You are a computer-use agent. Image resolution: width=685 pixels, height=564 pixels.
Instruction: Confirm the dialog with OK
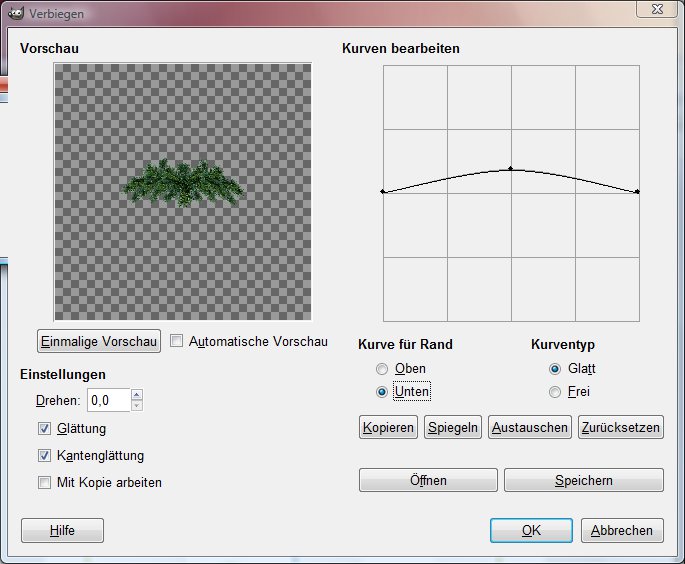531,530
